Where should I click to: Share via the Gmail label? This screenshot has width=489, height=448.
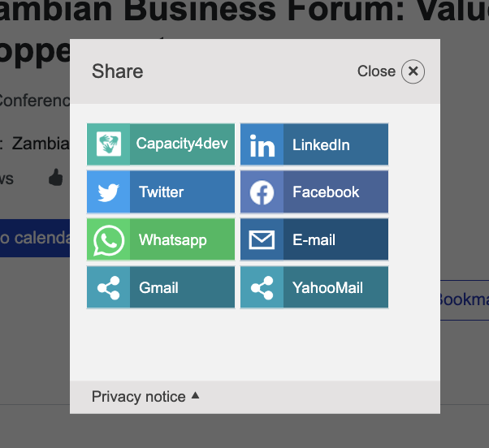click(x=158, y=288)
